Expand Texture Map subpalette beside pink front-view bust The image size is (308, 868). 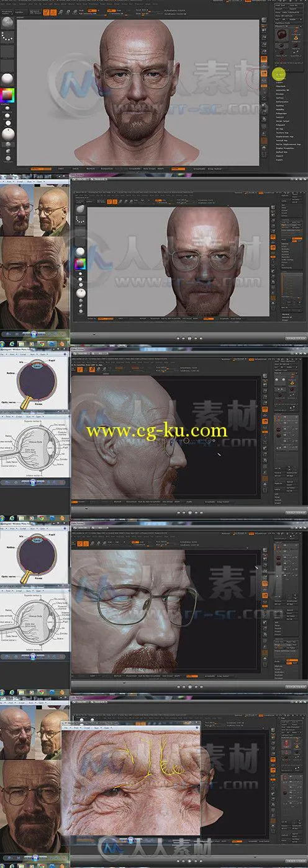point(281,133)
